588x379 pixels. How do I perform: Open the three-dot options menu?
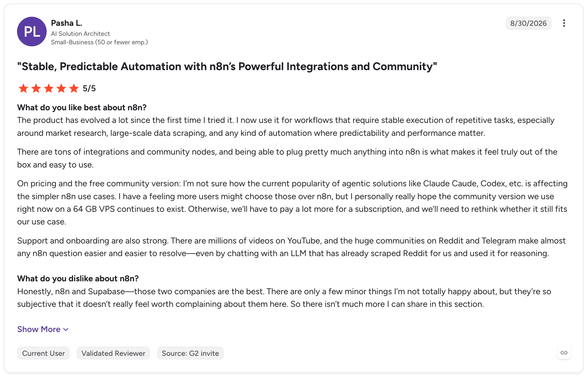[x=564, y=23]
